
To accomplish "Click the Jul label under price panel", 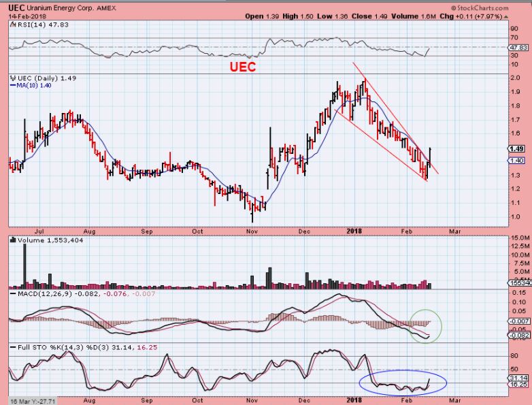I will [x=39, y=231].
